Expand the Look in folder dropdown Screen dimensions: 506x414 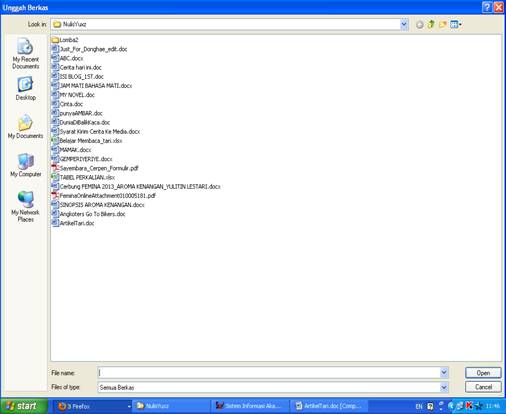(404, 24)
